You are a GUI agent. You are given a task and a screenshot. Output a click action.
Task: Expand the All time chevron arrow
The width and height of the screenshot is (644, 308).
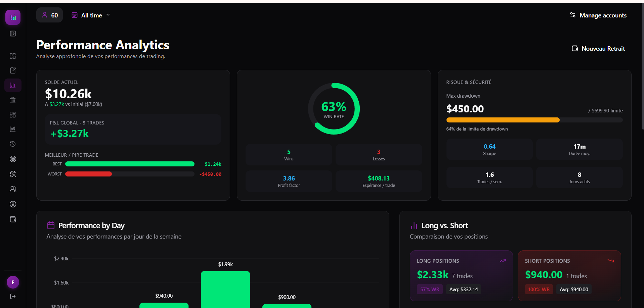coord(108,15)
